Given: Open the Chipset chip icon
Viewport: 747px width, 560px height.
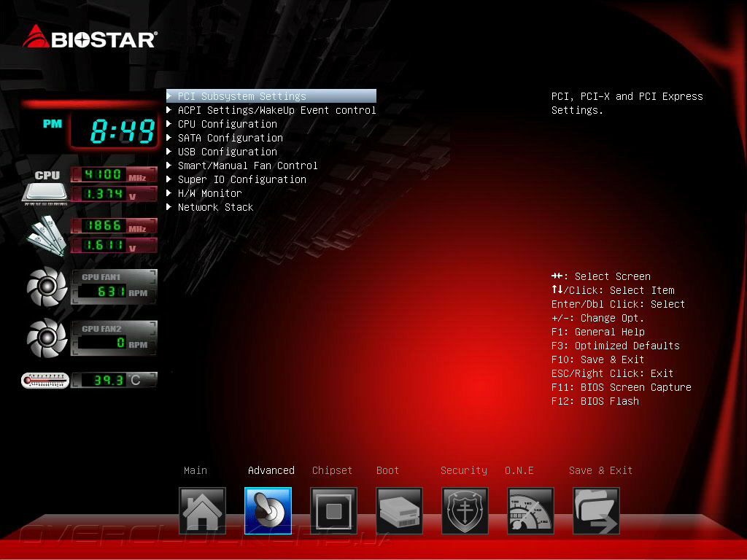Looking at the screenshot, I should pyautogui.click(x=333, y=510).
